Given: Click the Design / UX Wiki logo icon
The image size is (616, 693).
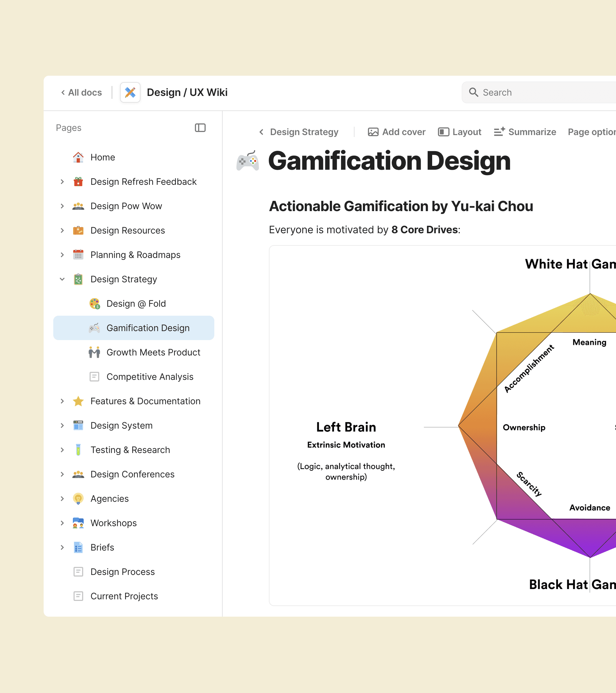Looking at the screenshot, I should (130, 92).
